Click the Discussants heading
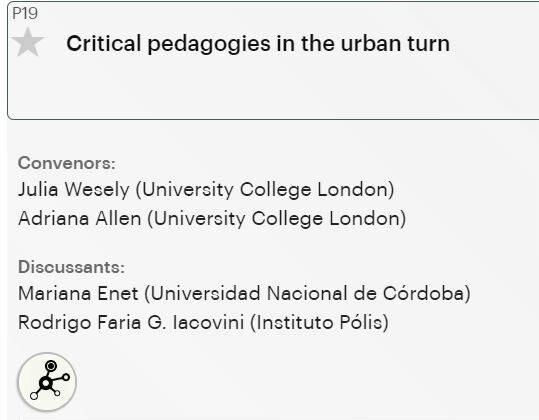 coord(71,267)
